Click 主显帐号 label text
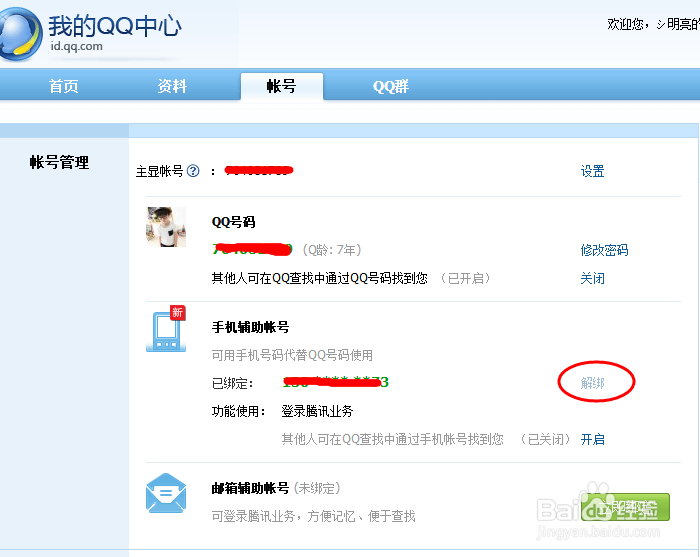700x557 pixels. click(159, 171)
